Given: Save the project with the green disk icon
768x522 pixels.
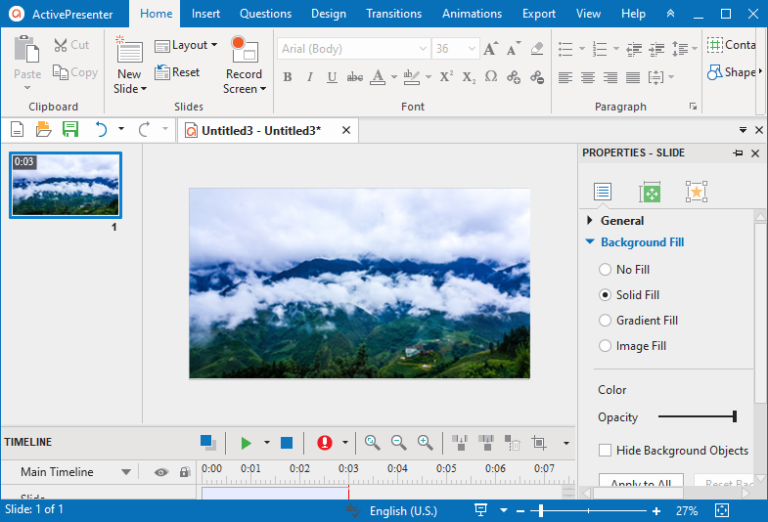Looking at the screenshot, I should click(x=71, y=129).
